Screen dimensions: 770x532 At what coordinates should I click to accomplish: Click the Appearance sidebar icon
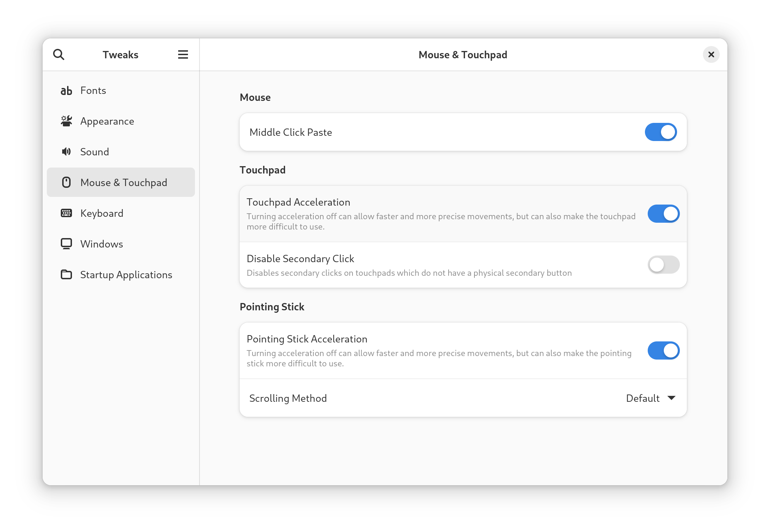(66, 121)
